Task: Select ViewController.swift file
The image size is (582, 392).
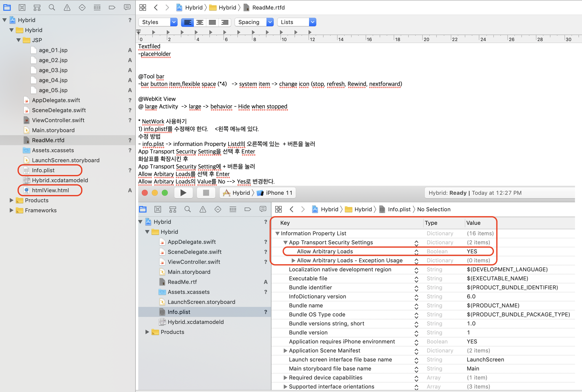Action: (58, 120)
